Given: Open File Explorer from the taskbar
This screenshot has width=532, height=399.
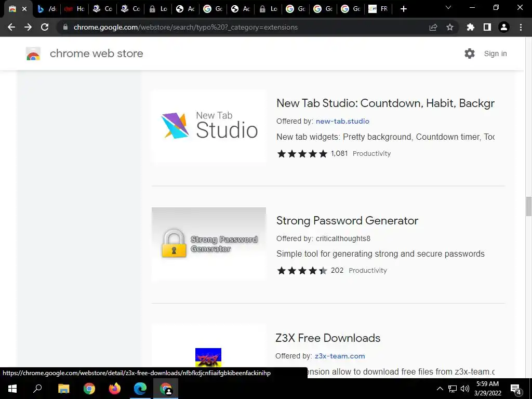Looking at the screenshot, I should coord(63,389).
